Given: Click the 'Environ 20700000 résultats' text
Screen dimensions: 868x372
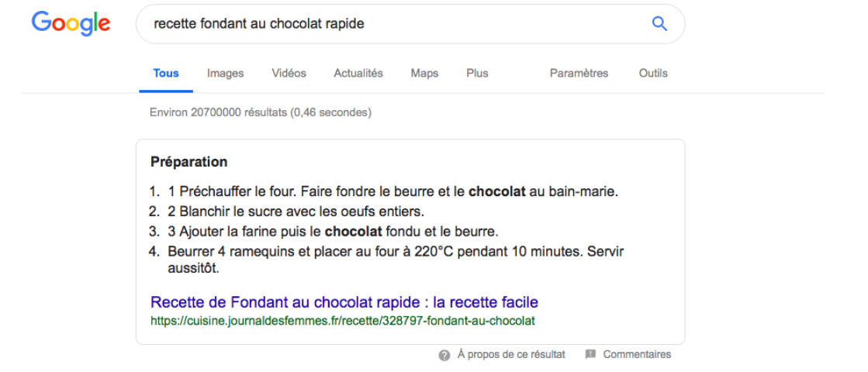Looking at the screenshot, I should 260,112.
